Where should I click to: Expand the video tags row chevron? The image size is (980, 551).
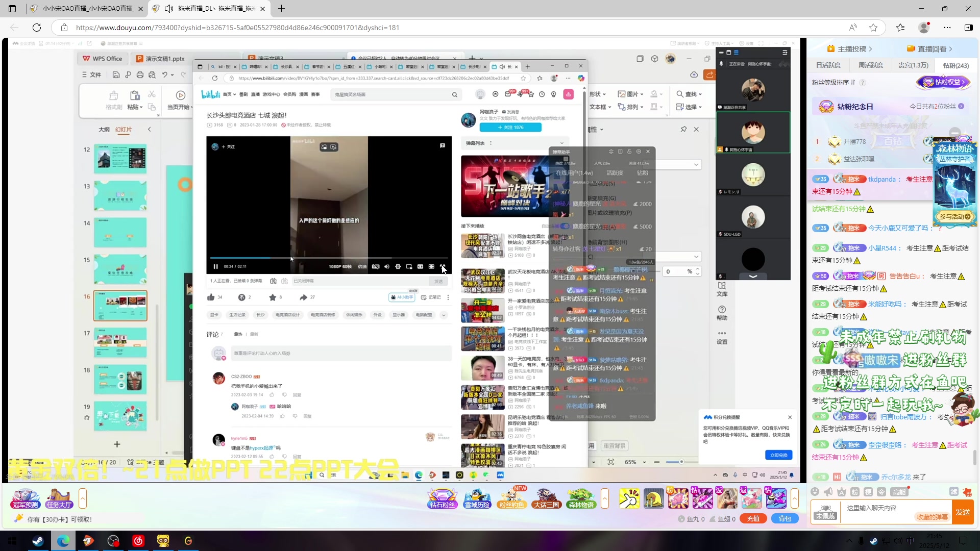(x=444, y=315)
